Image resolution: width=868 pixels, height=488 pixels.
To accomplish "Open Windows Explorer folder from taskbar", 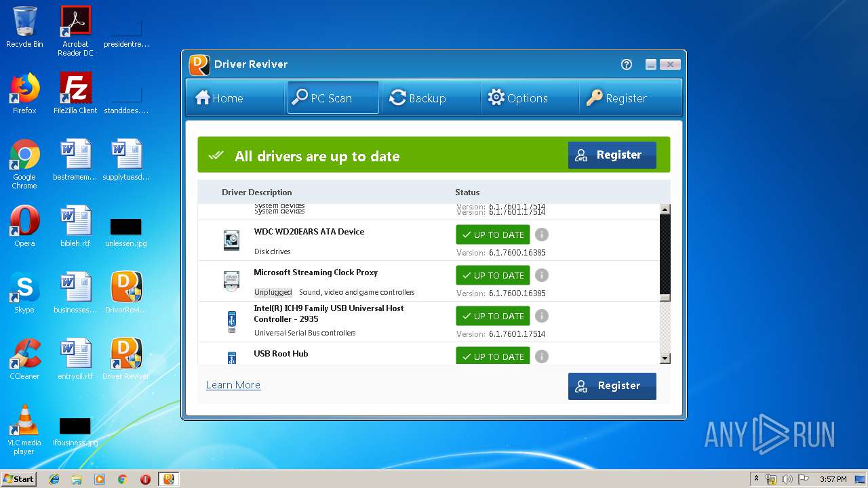I will (x=77, y=479).
